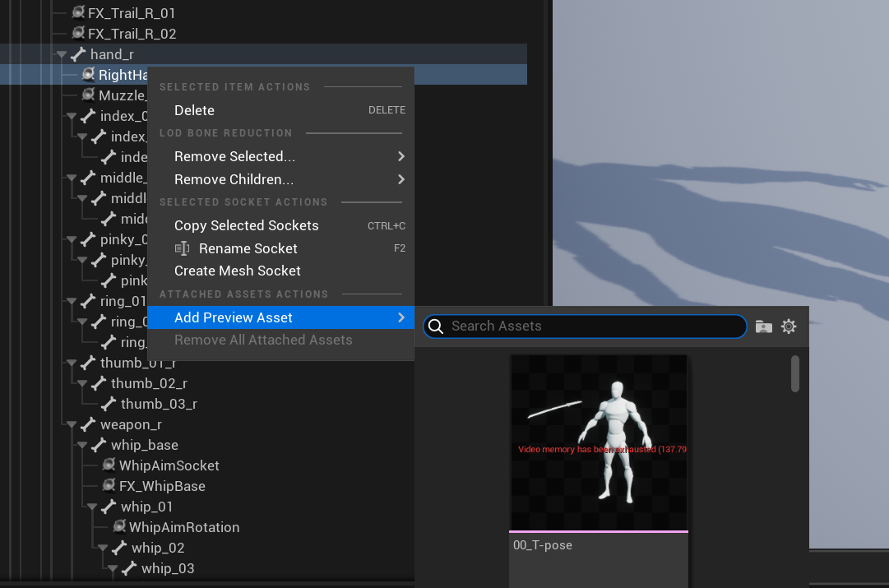Open Remove Children submenu

click(x=280, y=179)
